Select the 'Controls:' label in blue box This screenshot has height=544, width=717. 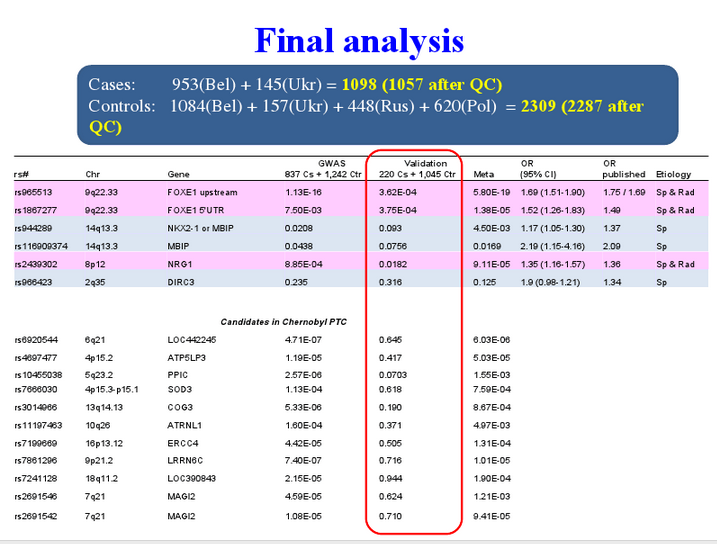[122, 106]
